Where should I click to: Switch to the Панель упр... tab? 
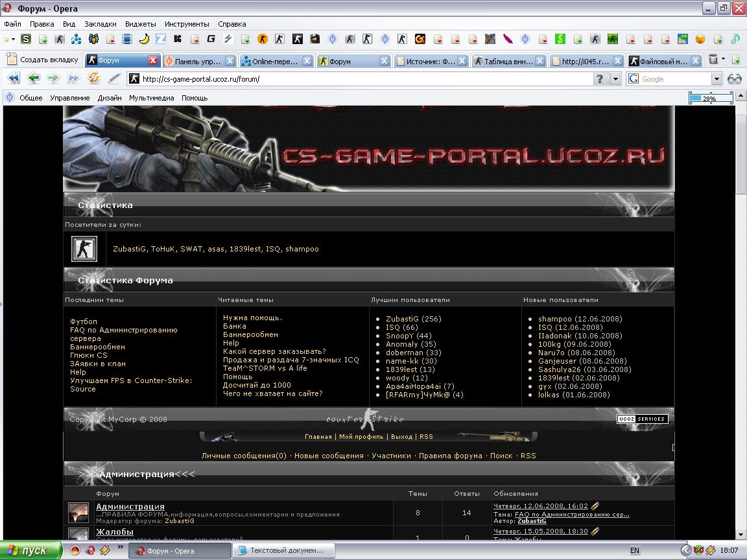coord(199,61)
